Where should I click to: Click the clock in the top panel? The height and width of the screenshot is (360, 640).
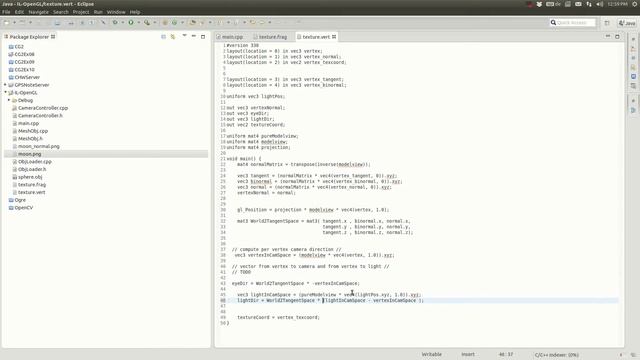click(x=618, y=4)
